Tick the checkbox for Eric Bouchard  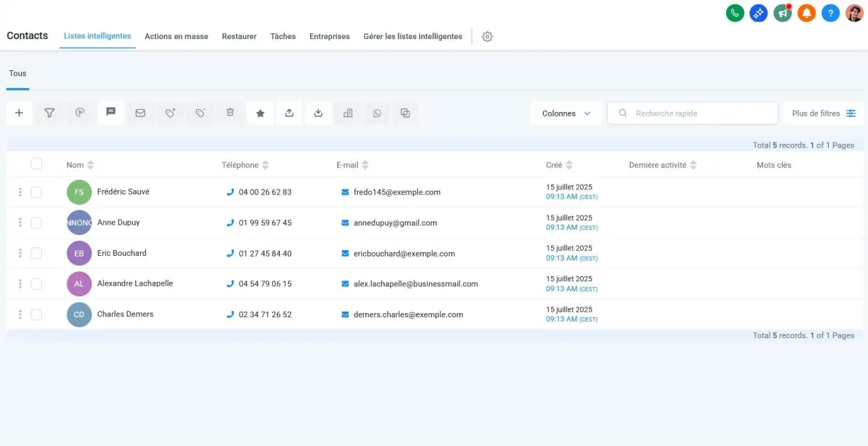coord(36,253)
